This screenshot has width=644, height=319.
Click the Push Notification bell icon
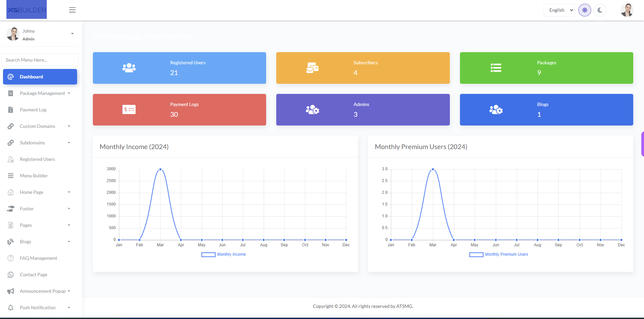(11, 308)
